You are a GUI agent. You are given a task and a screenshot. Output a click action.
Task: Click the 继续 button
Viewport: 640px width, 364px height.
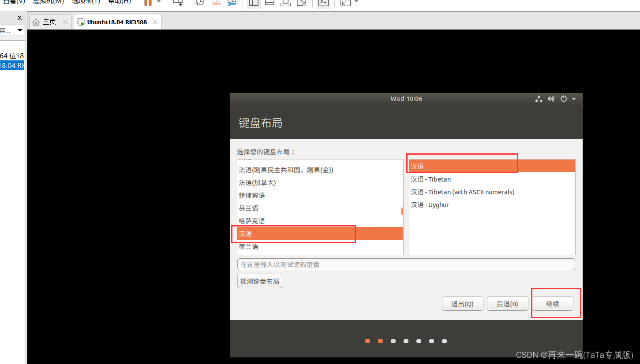(553, 304)
